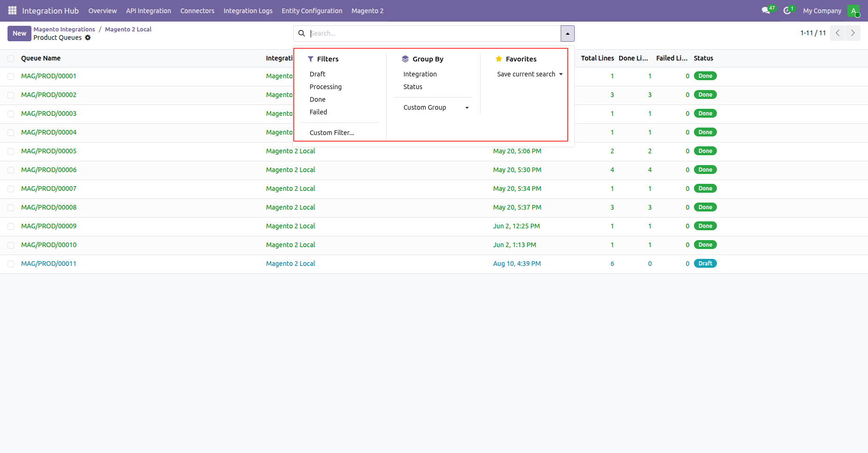
Task: Open the apps grid menu icon
Action: coord(13,10)
